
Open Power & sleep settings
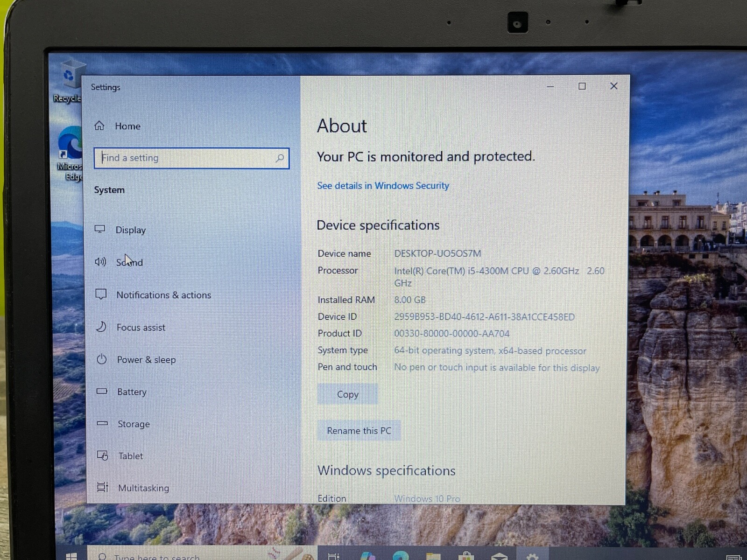(136, 360)
